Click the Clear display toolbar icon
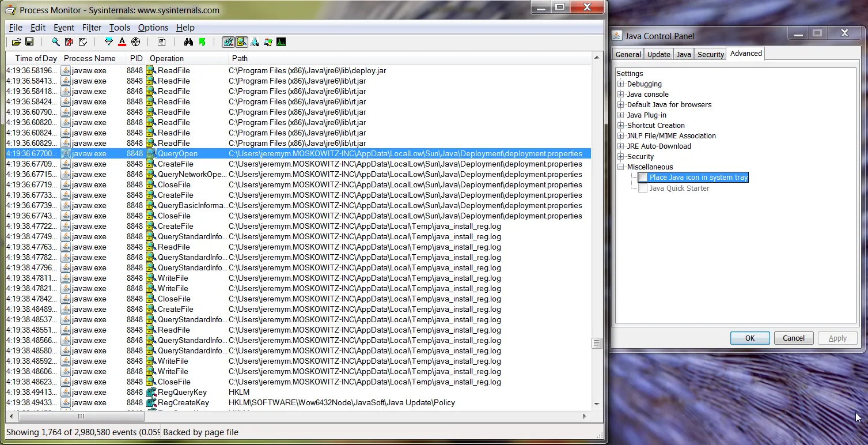 pyautogui.click(x=83, y=42)
